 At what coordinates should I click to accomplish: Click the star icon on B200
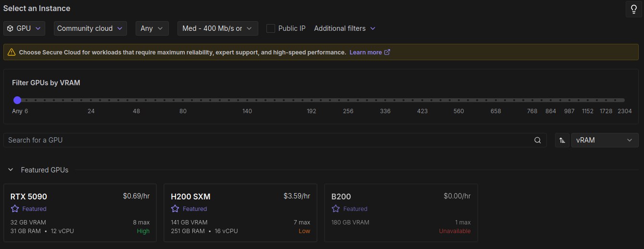tap(336, 209)
